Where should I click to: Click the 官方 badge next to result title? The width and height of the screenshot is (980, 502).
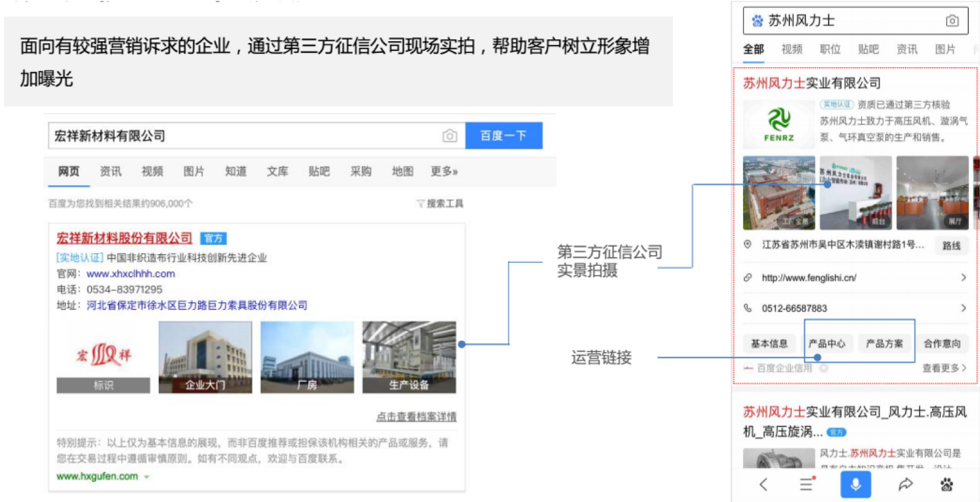(x=213, y=238)
